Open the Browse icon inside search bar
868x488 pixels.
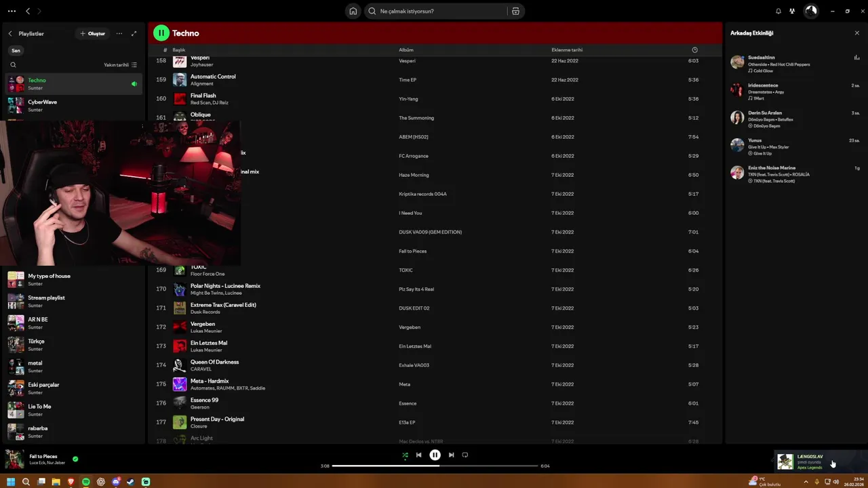click(x=515, y=11)
